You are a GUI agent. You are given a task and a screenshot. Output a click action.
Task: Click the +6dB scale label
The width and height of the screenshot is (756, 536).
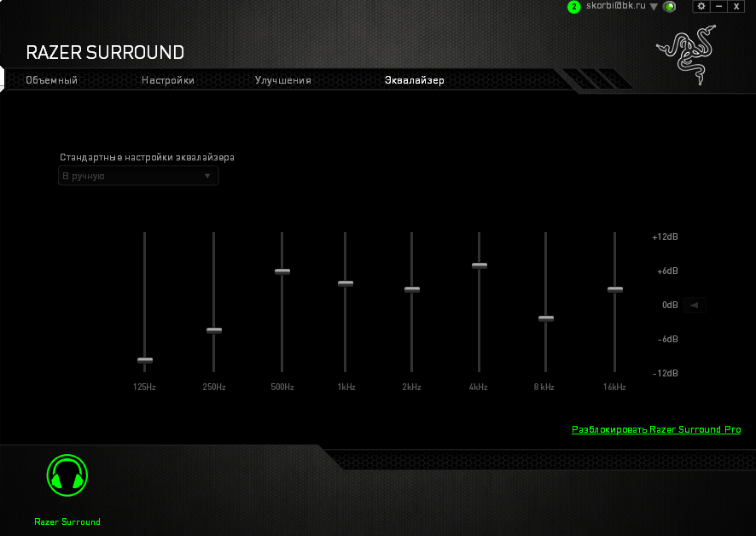pyautogui.click(x=667, y=271)
